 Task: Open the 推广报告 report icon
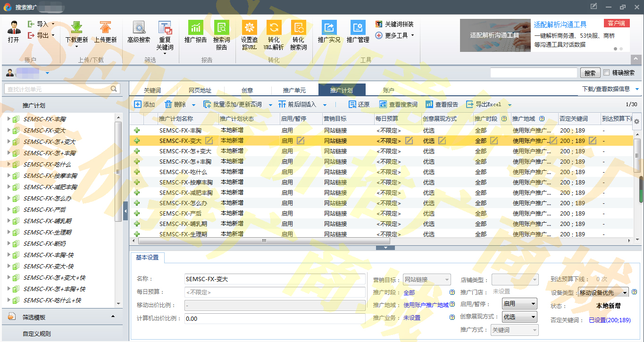[195, 27]
